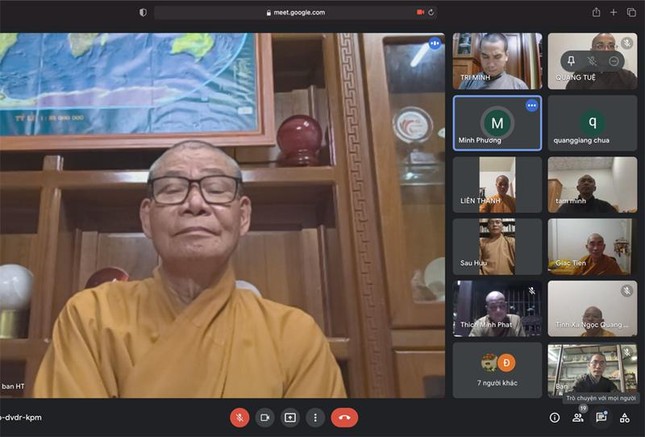The height and width of the screenshot is (437, 645).
Task: Reload the page in Safari
Action: pyautogui.click(x=431, y=12)
